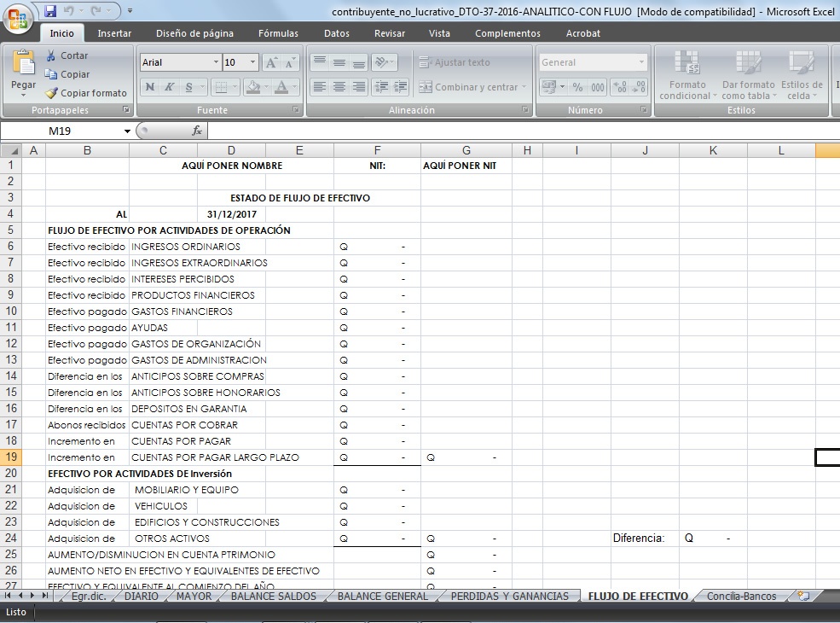Image resolution: width=840 pixels, height=623 pixels.
Task: Select the italic (K) formatting icon
Action: coord(170,85)
